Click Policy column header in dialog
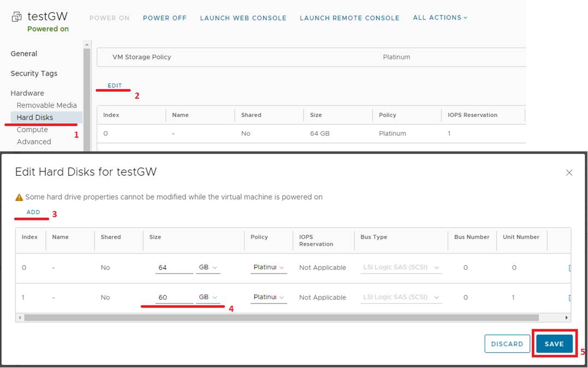This screenshot has height=368, width=588. click(x=259, y=237)
